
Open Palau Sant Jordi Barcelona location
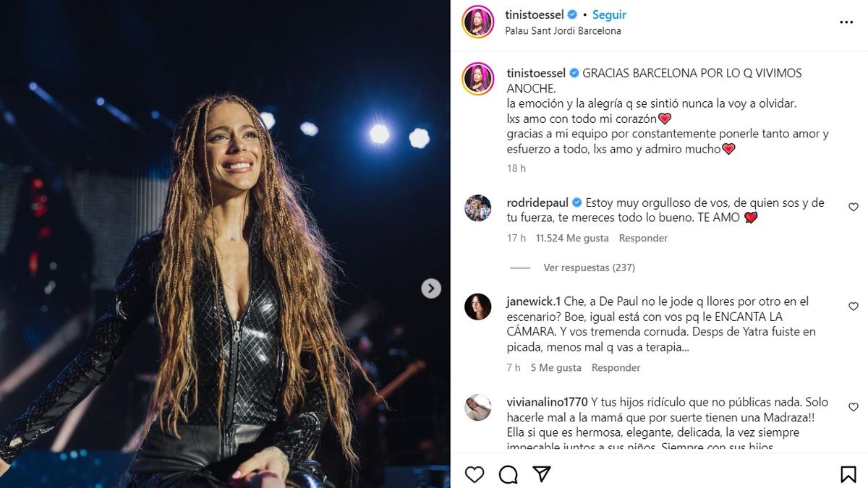point(563,31)
